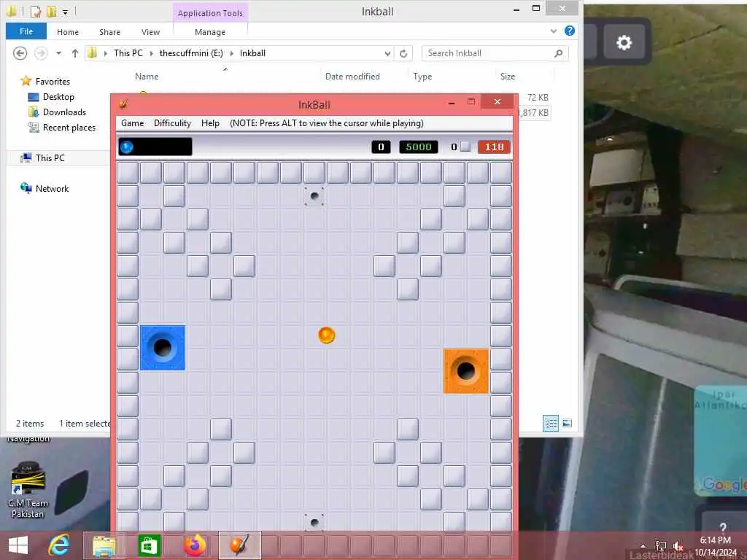Click the green 5000 score display
The height and width of the screenshot is (560, 747).
(x=418, y=147)
